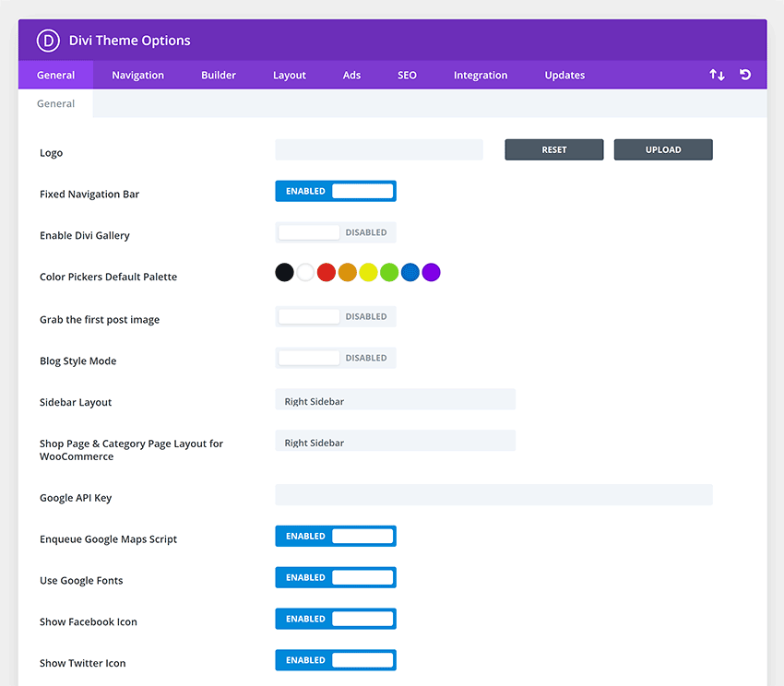Click the import/export arrows icon

[717, 75]
